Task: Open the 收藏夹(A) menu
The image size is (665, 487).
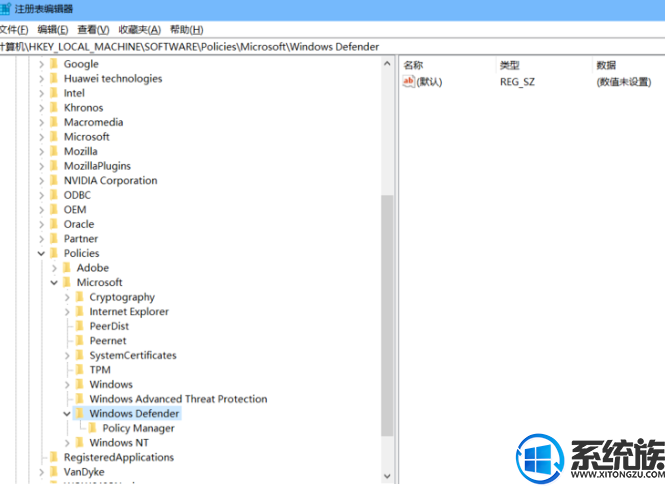Action: point(140,30)
